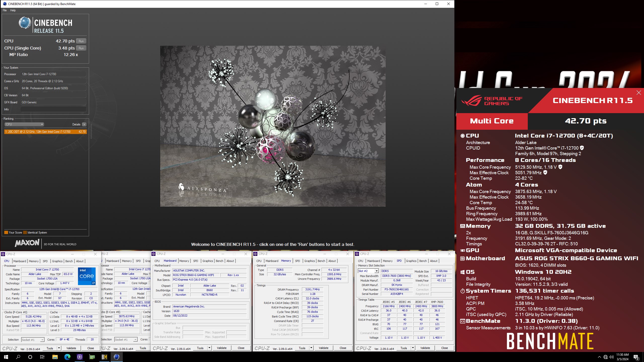Click the ranking panel dotted splitter handle
This screenshot has height=362, width=644.
pos(91,131)
